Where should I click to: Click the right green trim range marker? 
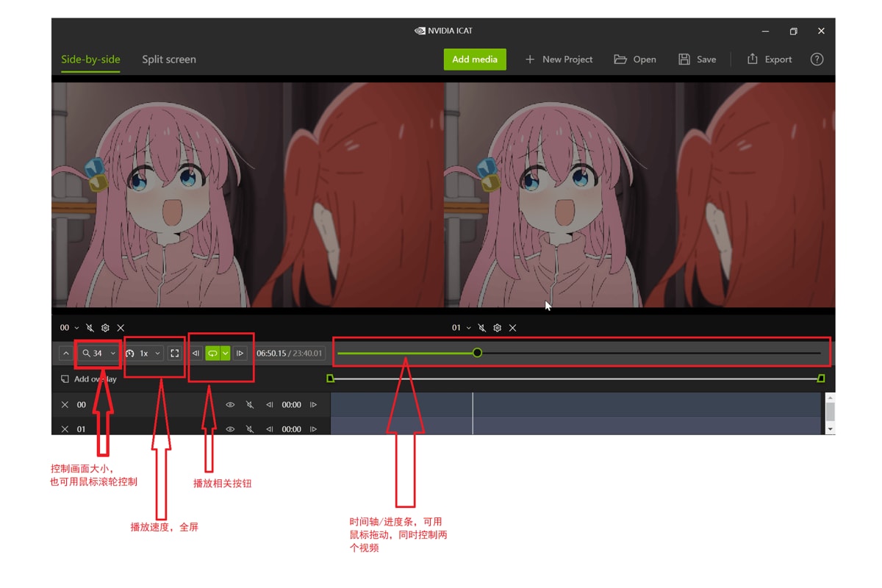[821, 379]
